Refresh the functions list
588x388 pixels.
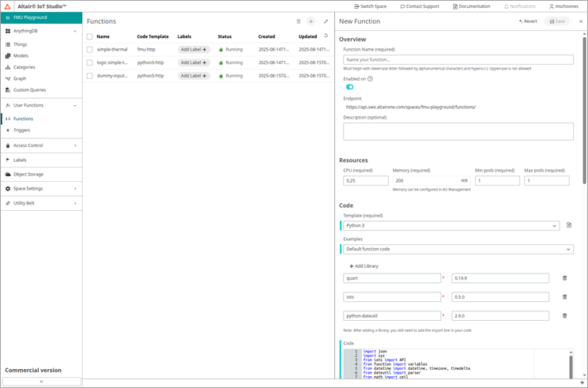pyautogui.click(x=326, y=36)
